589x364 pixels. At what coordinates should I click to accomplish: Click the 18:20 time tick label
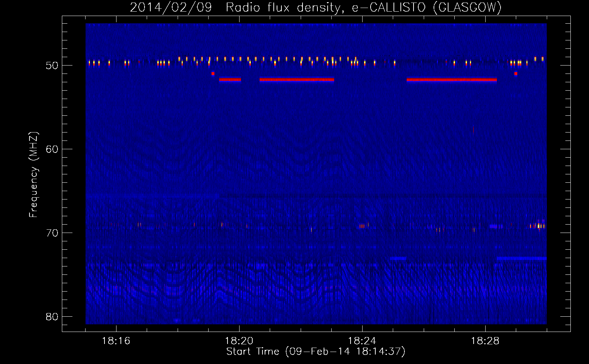tap(239, 341)
